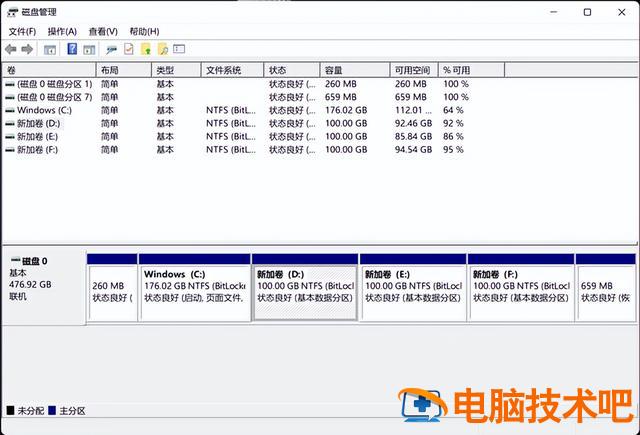Select the 新加卷 (E:) partition block
The height and width of the screenshot is (435, 640).
[413, 287]
